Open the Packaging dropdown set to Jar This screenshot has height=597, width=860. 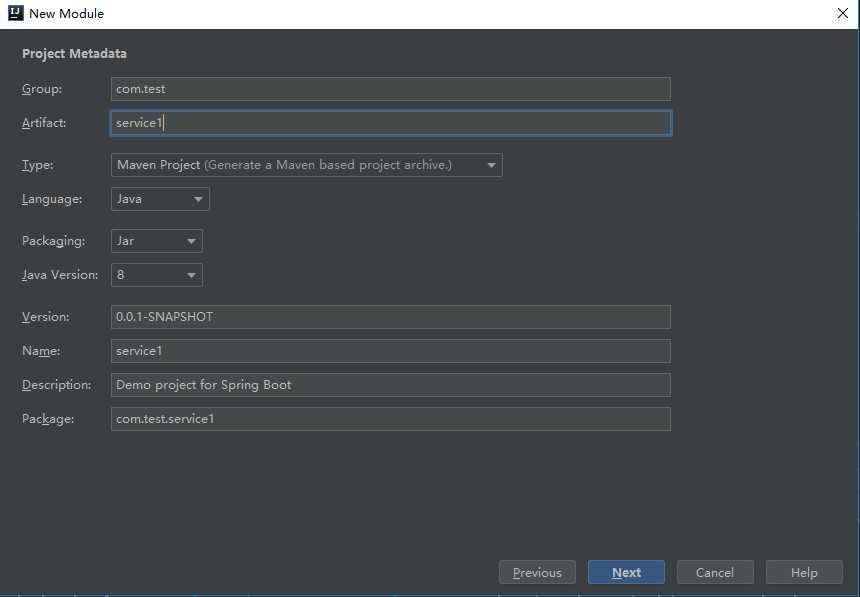point(157,241)
